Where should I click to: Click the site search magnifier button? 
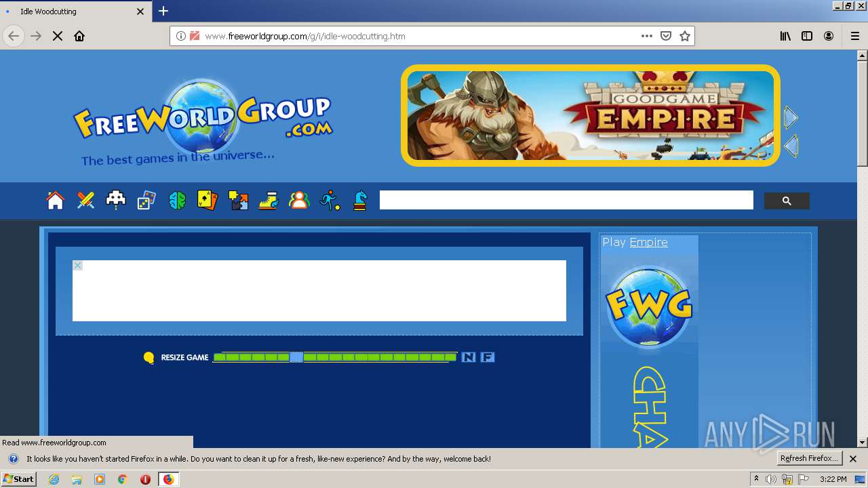coord(787,201)
